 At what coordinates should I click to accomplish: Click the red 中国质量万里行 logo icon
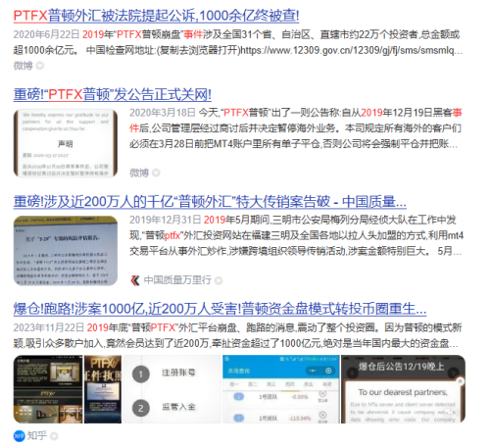pyautogui.click(x=135, y=280)
